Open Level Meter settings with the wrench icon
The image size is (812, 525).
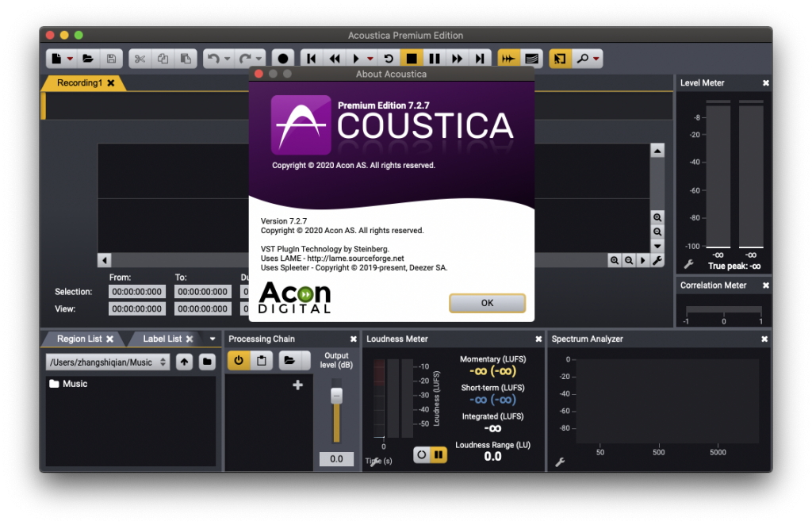click(x=689, y=265)
